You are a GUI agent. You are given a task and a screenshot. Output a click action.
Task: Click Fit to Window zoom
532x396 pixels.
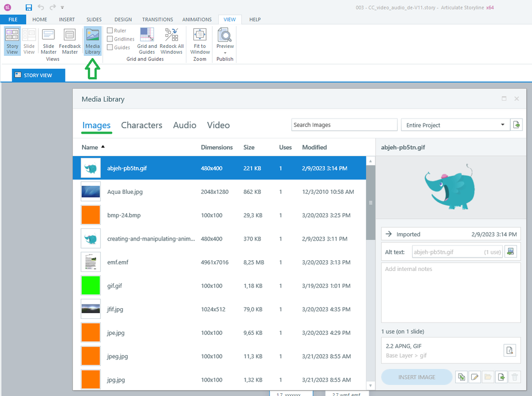pyautogui.click(x=200, y=41)
